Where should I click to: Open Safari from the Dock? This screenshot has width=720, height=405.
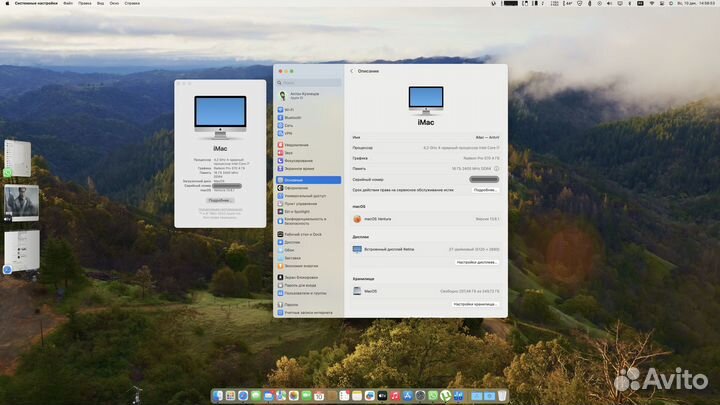(x=243, y=395)
